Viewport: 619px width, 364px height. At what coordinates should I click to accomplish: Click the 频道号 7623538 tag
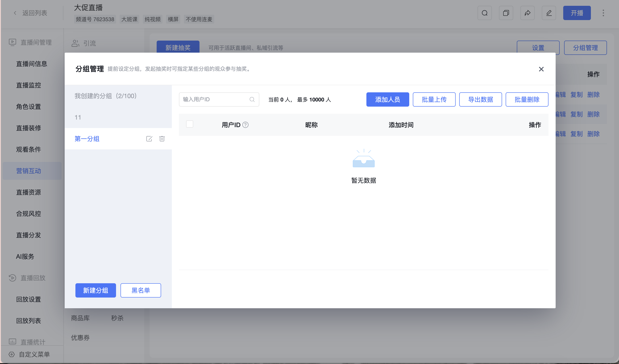(95, 19)
